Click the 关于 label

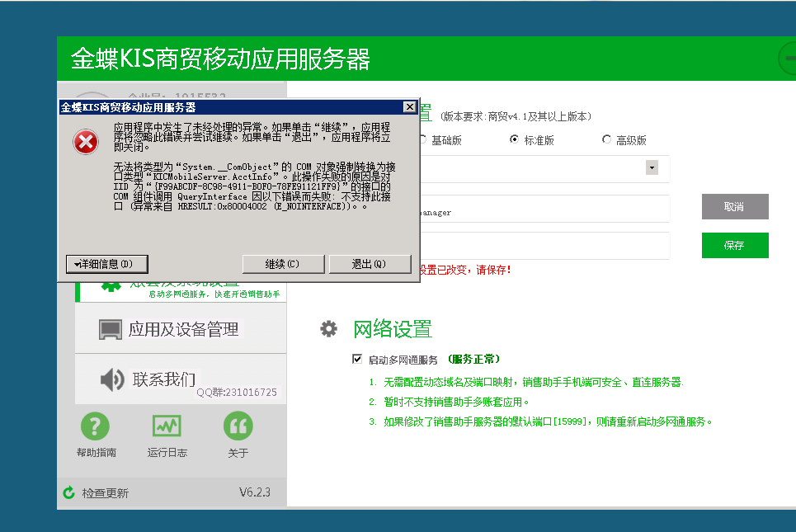[x=238, y=452]
